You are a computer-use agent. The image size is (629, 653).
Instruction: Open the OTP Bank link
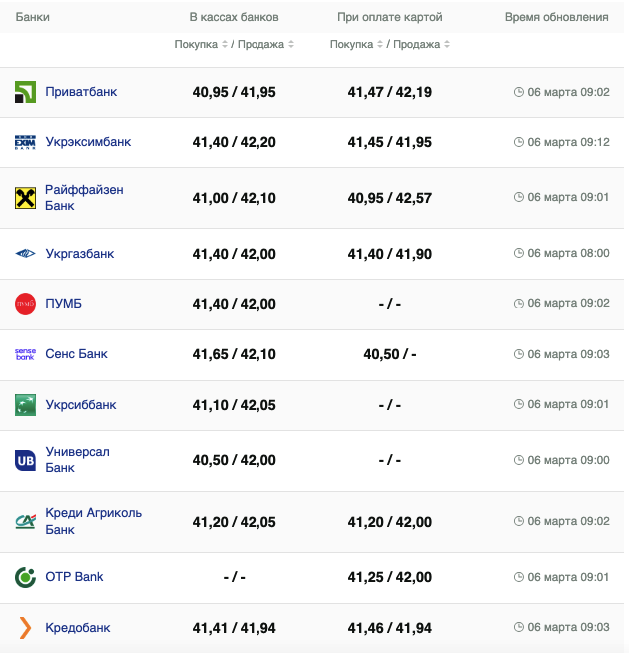tap(74, 577)
